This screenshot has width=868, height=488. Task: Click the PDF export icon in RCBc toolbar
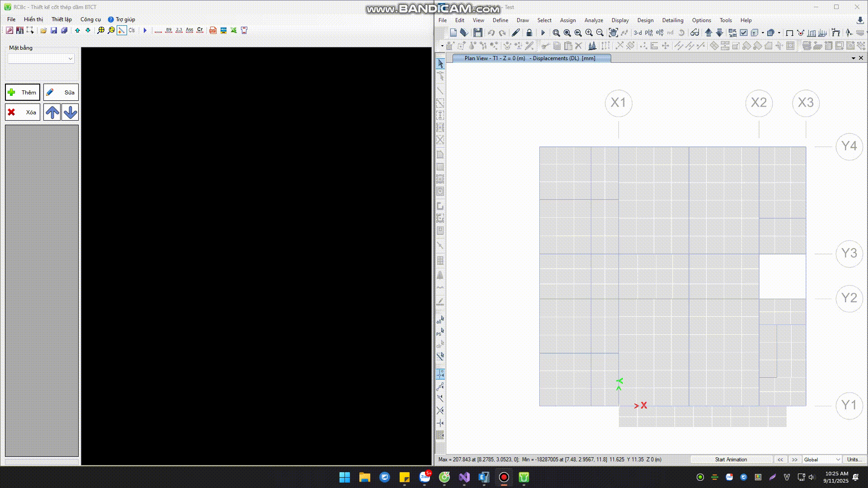pos(213,30)
